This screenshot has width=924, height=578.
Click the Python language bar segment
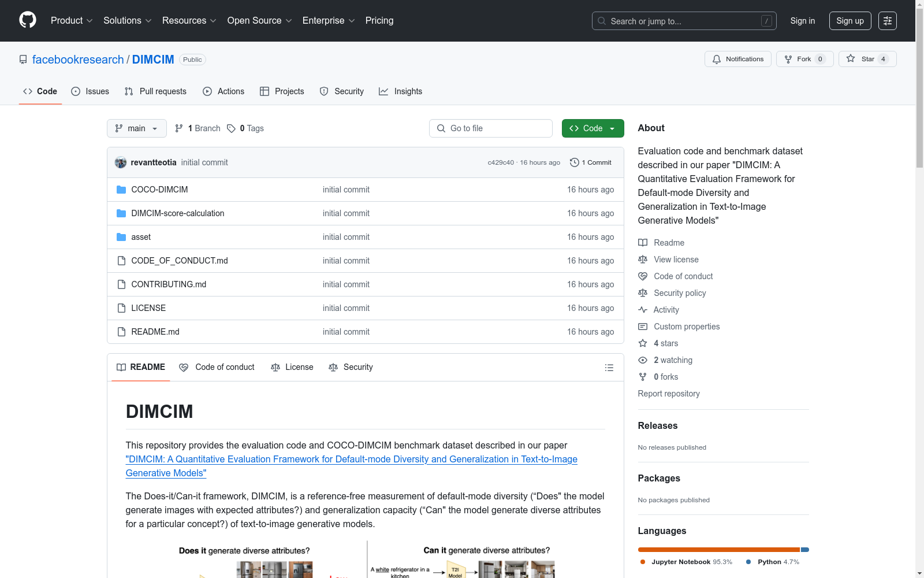pos(805,550)
